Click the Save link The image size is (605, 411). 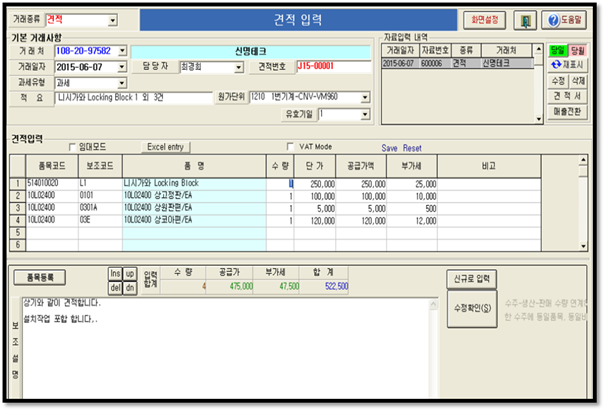[389, 147]
